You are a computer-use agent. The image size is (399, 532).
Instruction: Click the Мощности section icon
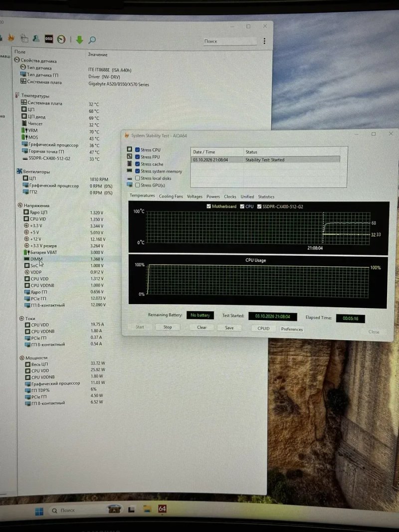[x=22, y=357]
